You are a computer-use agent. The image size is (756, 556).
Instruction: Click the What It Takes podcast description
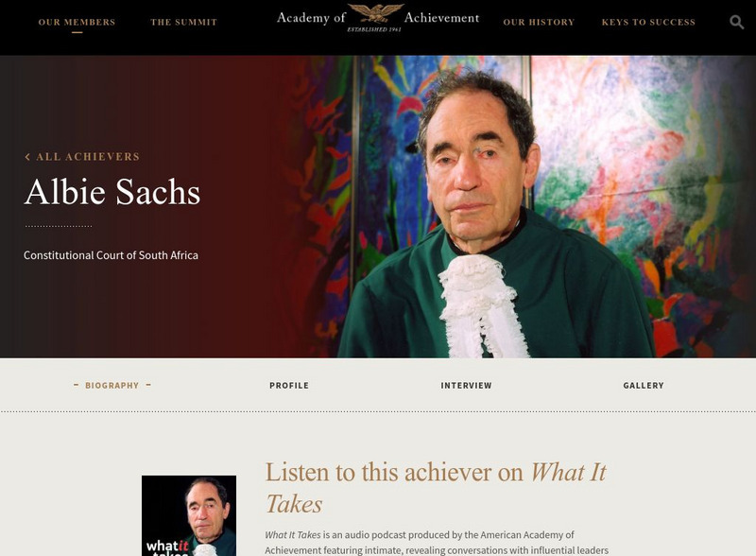pyautogui.click(x=437, y=543)
